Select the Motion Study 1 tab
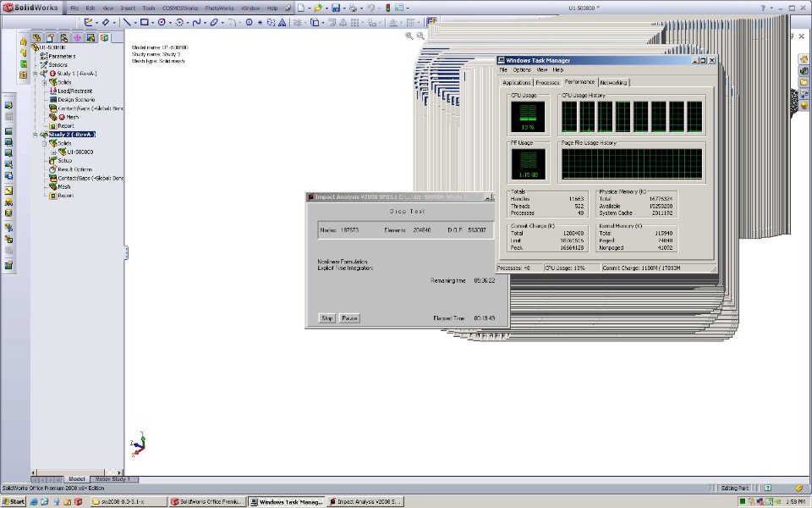 point(112,479)
